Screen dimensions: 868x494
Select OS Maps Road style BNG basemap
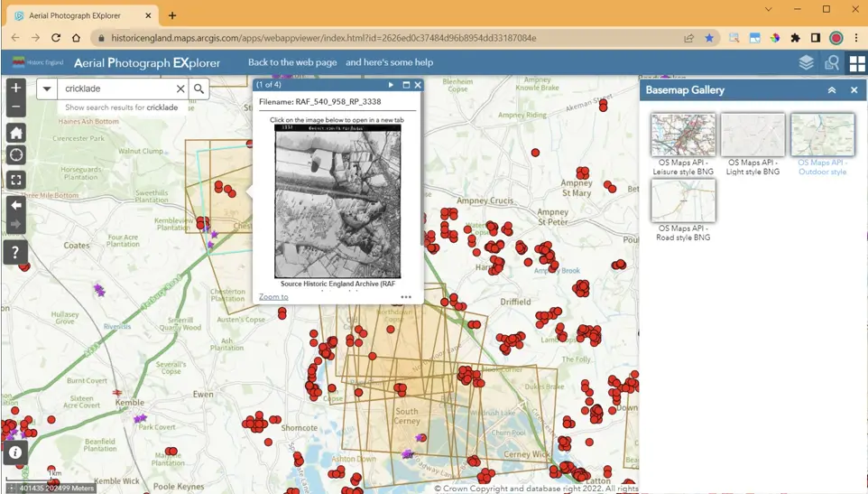683,210
